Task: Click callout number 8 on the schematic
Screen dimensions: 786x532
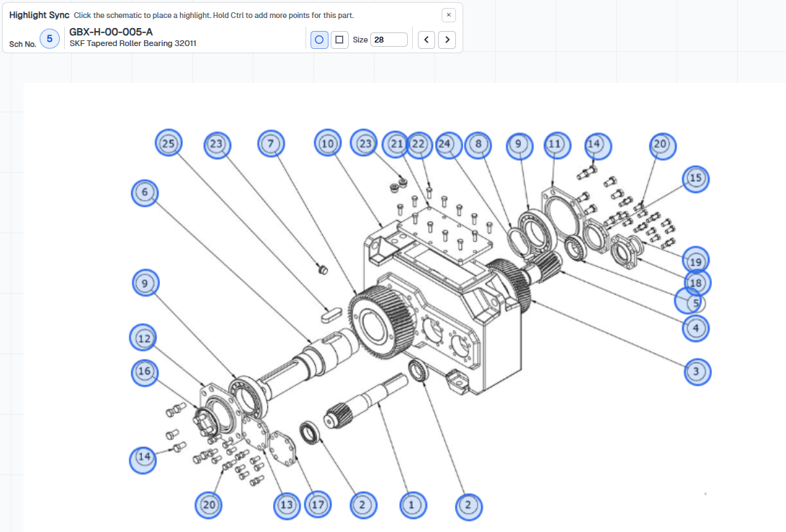Action: [x=478, y=145]
